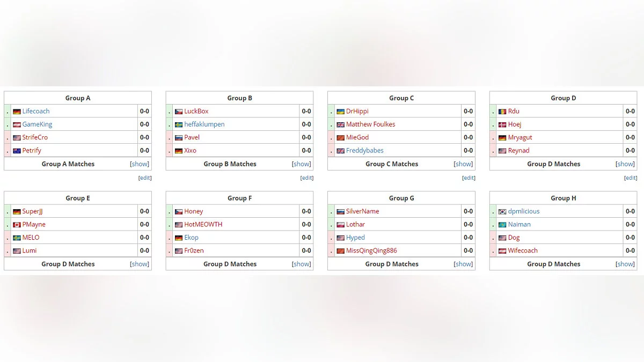
Task: Expand the matches under Group H
Action: click(x=625, y=264)
